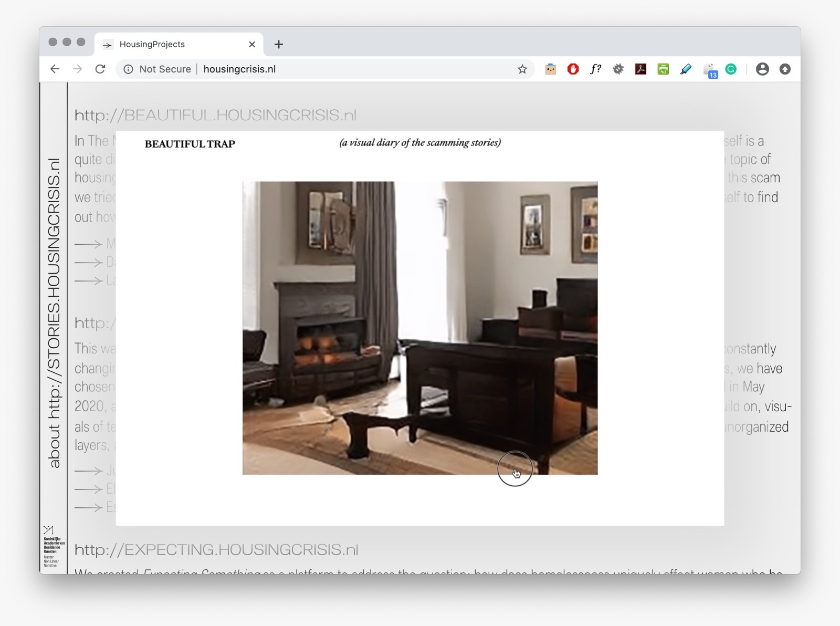Open the Grammarly extension icon
This screenshot has height=626, width=840.
coord(731,69)
